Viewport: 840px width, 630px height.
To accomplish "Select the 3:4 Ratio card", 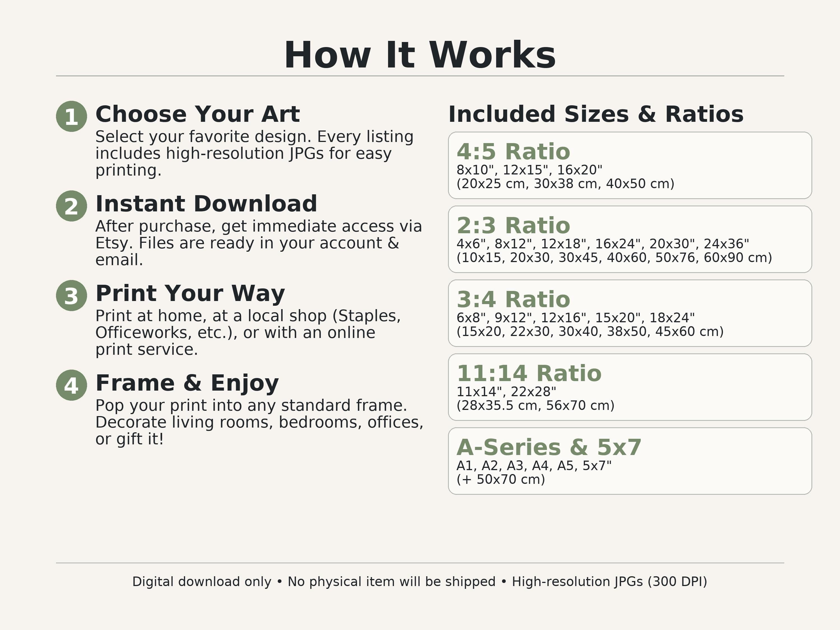I will [630, 313].
